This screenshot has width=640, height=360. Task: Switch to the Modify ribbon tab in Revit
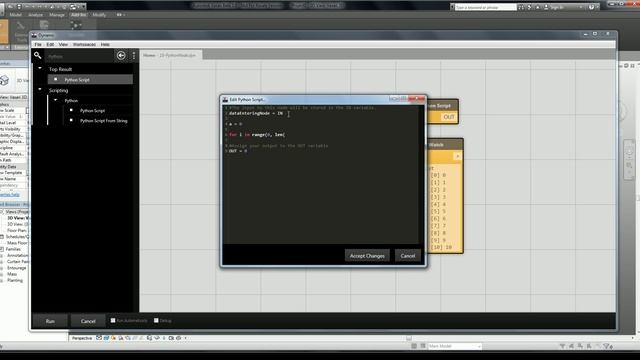[99, 15]
